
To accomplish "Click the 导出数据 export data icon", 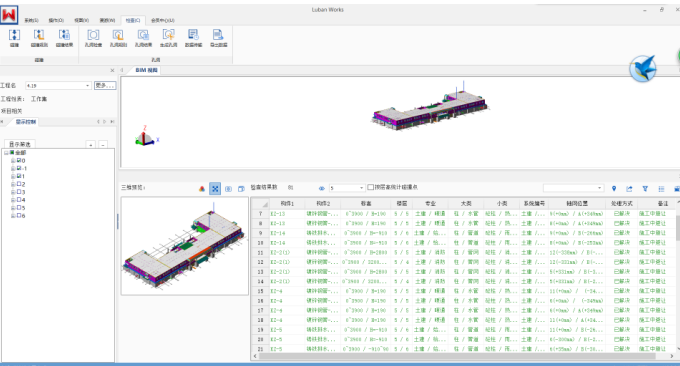I will pos(219,38).
